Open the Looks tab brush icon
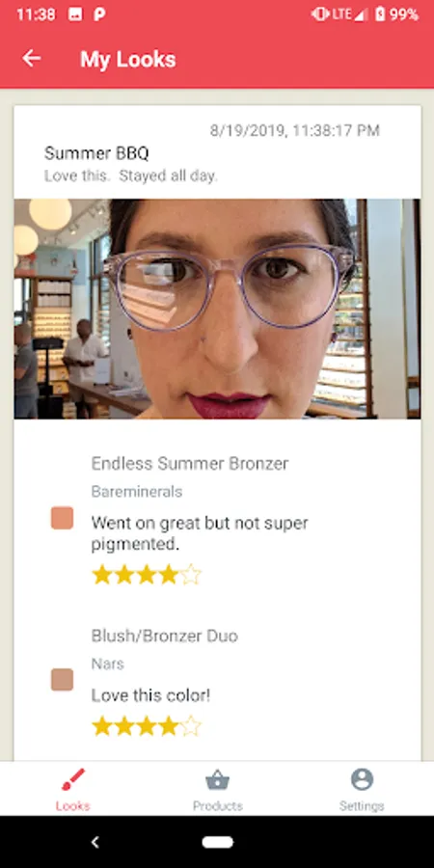Image resolution: width=434 pixels, height=868 pixels. point(73,779)
